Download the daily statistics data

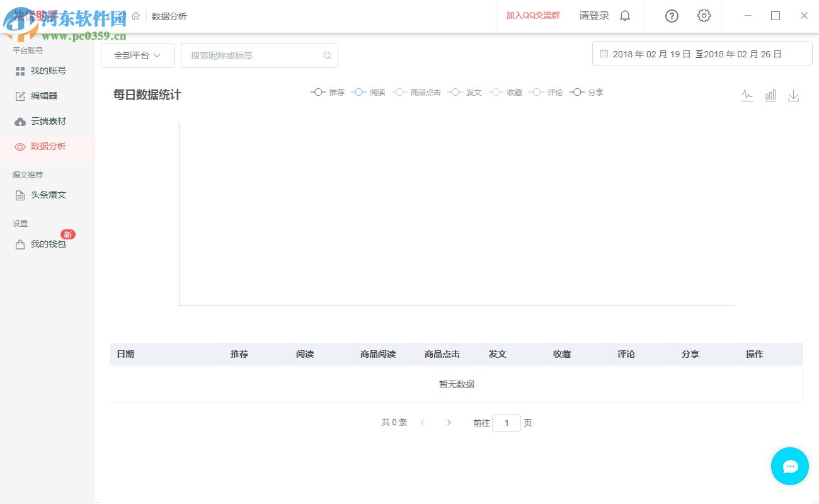click(x=793, y=95)
